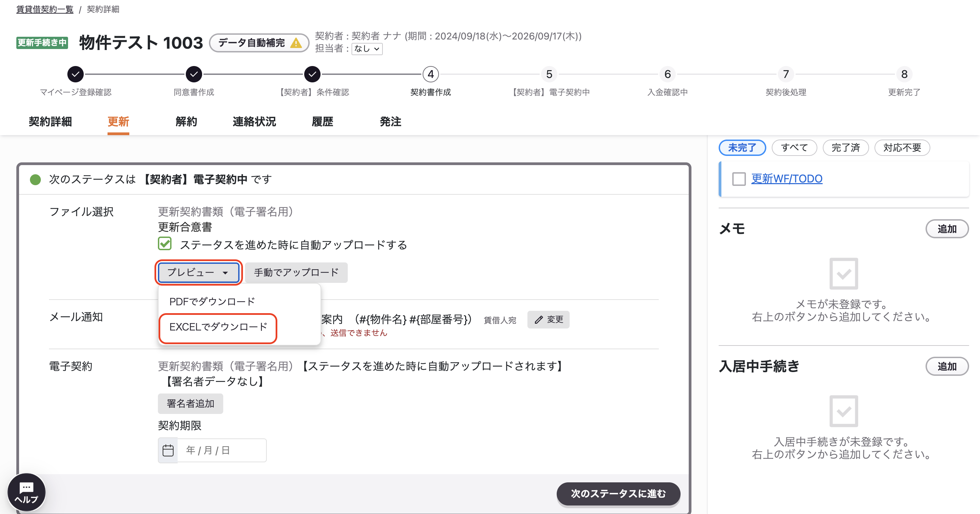Filter TODO by 未完了

click(742, 148)
